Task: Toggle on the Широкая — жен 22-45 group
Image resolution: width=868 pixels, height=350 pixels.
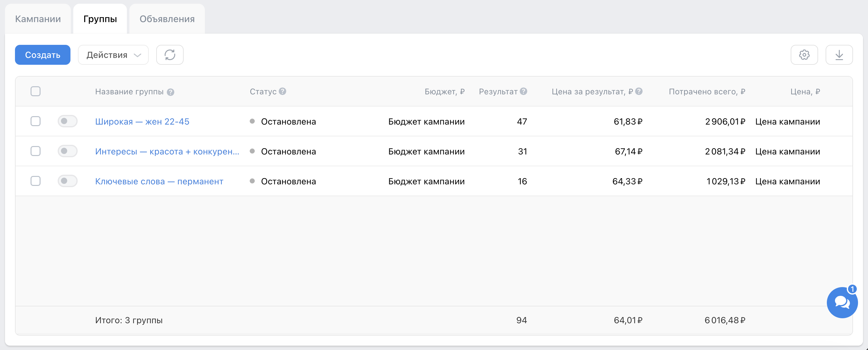Action: (x=67, y=121)
